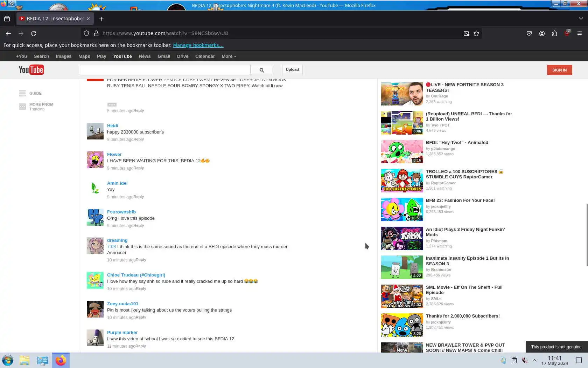Screen dimensions: 588x368
Task: Reply to Flower's comment
Action: click(139, 168)
